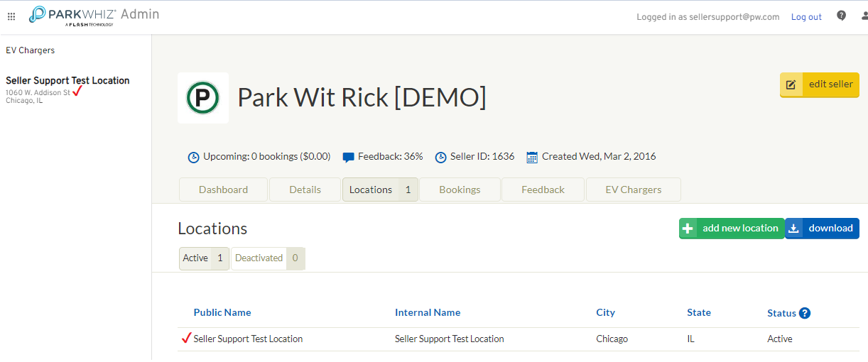The image size is (868, 362).
Task: Click the Chicago city cell
Action: click(x=612, y=339)
